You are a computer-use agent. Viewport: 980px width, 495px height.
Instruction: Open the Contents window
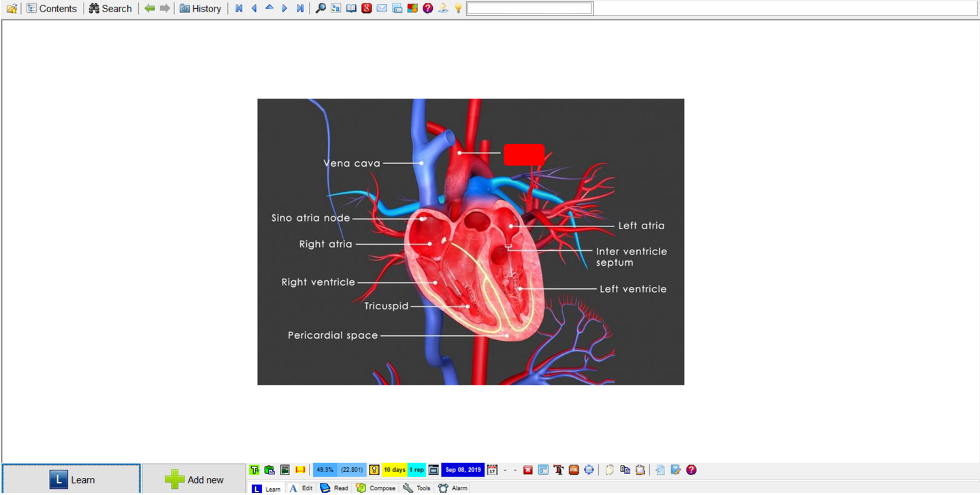[x=52, y=9]
